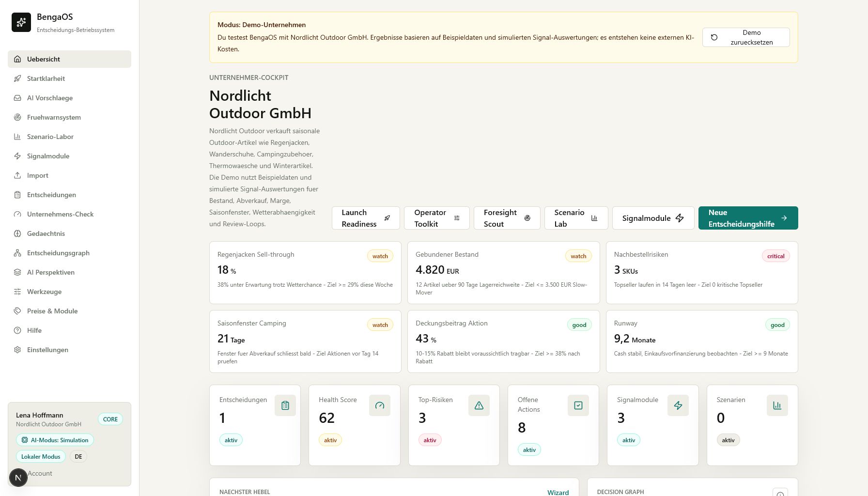This screenshot has width=868, height=496.
Task: Click the brain icon beside Gedaechtnis
Action: 17,233
